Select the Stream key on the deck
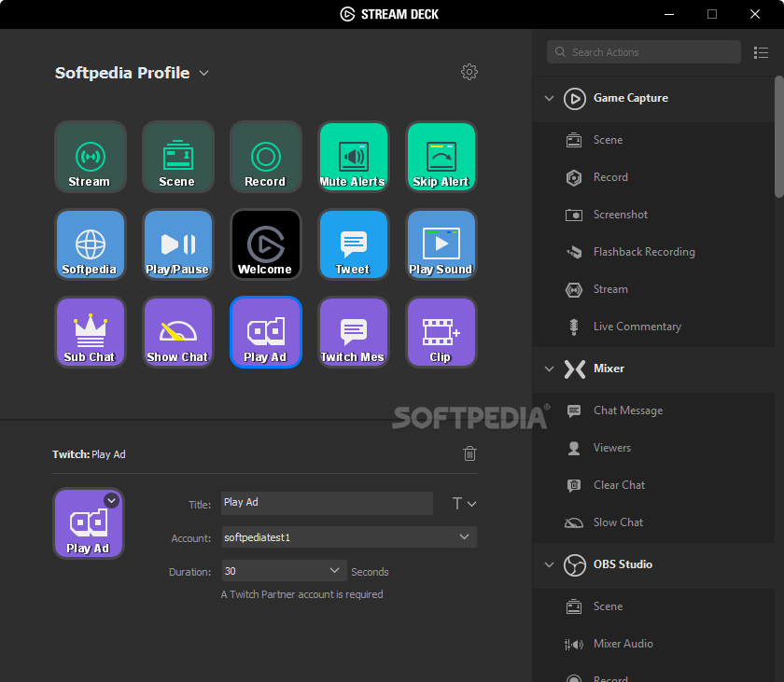The image size is (784, 682). coord(90,157)
